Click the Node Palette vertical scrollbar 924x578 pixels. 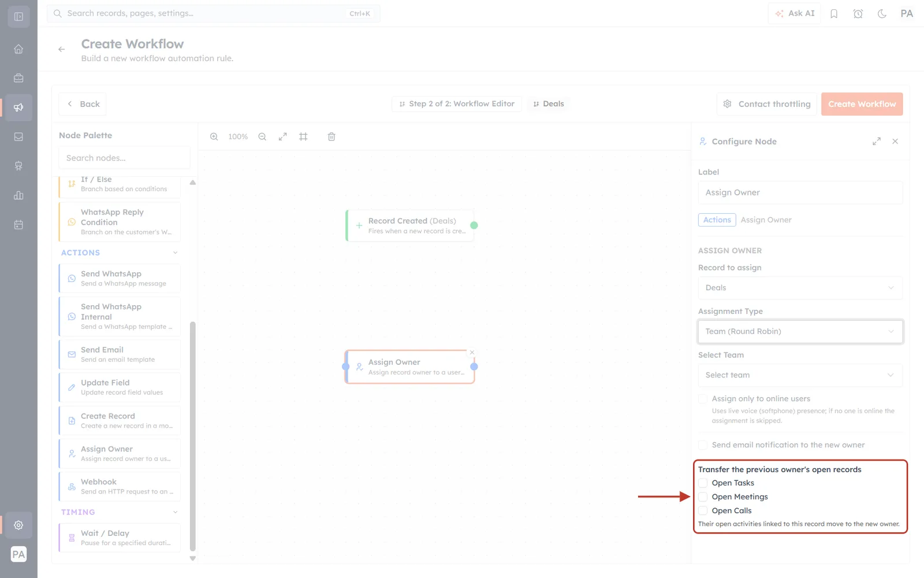193,436
